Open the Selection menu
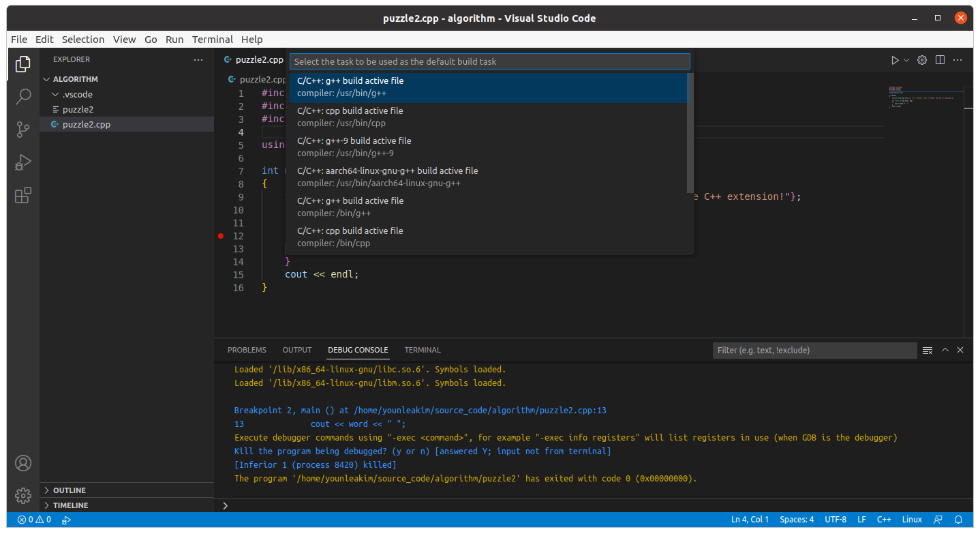Viewport: 980px width, 534px height. pos(83,40)
